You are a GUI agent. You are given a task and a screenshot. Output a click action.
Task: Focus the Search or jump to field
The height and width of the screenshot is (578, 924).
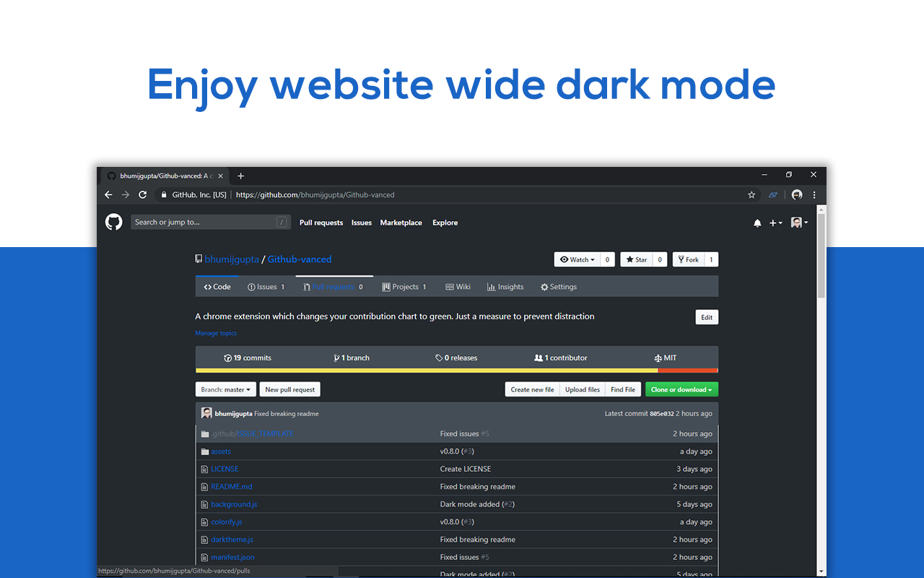(x=210, y=222)
